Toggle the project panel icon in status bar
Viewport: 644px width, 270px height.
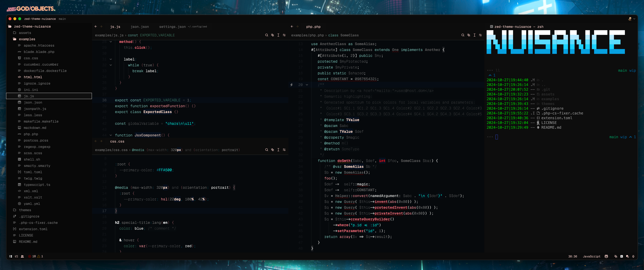point(10,256)
